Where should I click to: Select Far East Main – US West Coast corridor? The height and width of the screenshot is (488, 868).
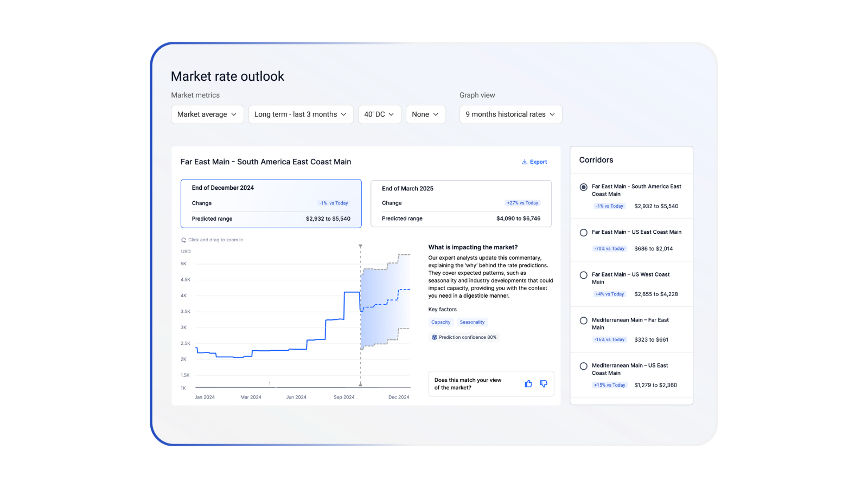[x=583, y=275]
